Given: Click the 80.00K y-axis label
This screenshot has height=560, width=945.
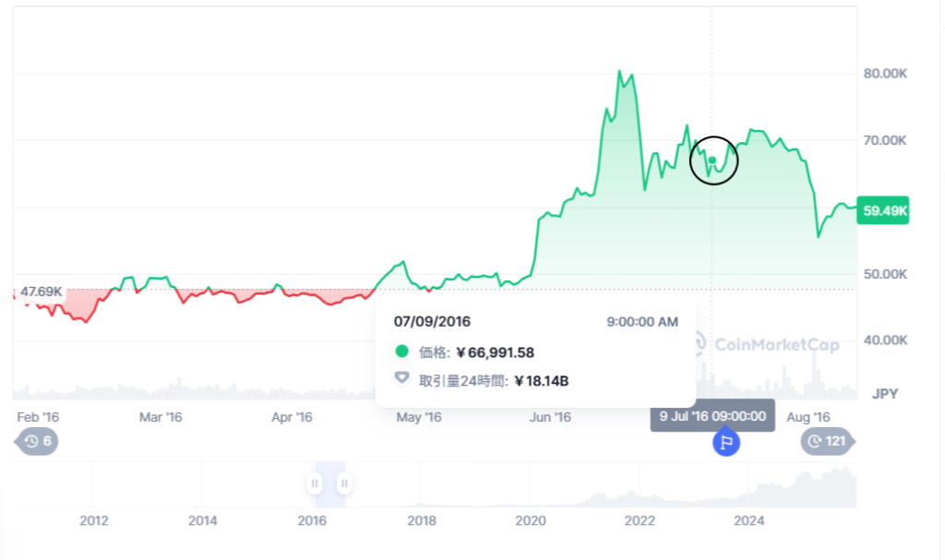Looking at the screenshot, I should click(x=885, y=74).
